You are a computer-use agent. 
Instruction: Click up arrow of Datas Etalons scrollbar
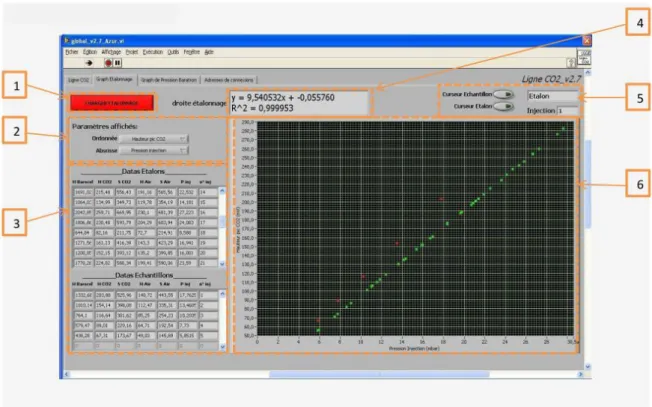[x=222, y=191]
